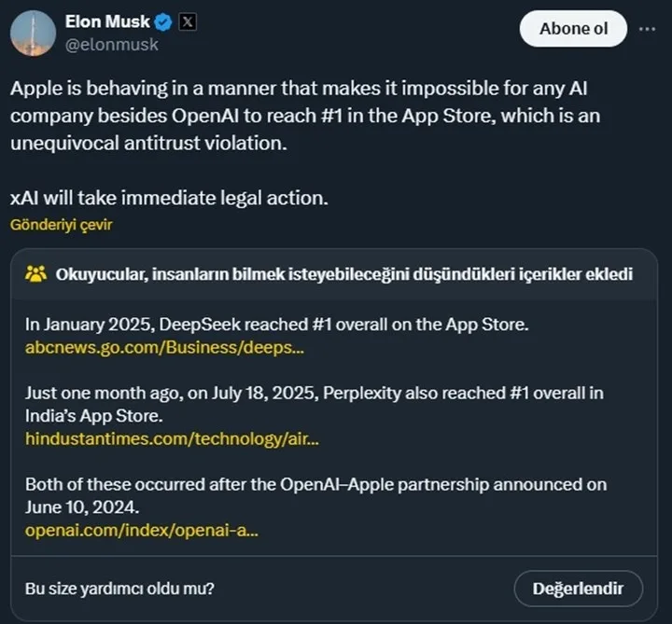Click the community notes people icon
This screenshot has width=672, height=624.
pos(36,273)
